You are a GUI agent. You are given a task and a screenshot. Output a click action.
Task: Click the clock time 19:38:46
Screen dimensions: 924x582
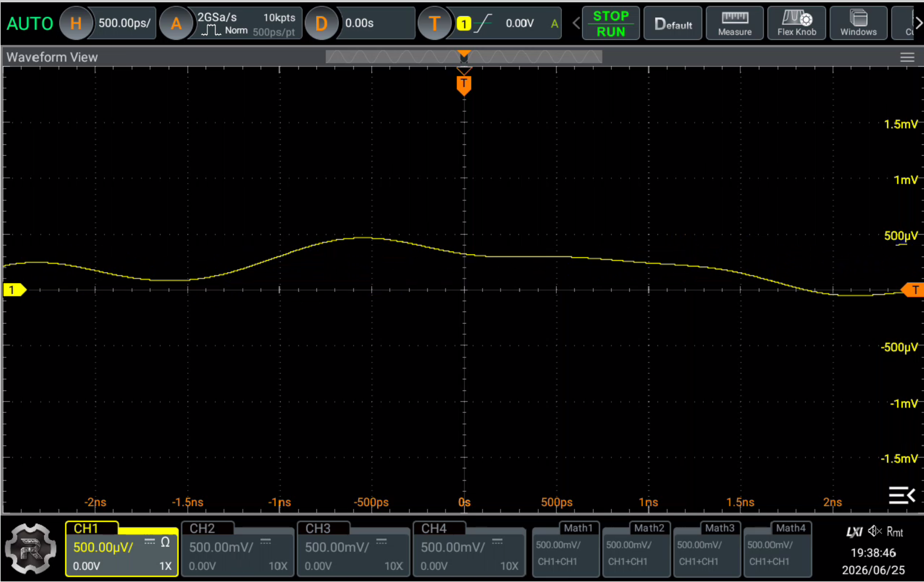pyautogui.click(x=873, y=553)
